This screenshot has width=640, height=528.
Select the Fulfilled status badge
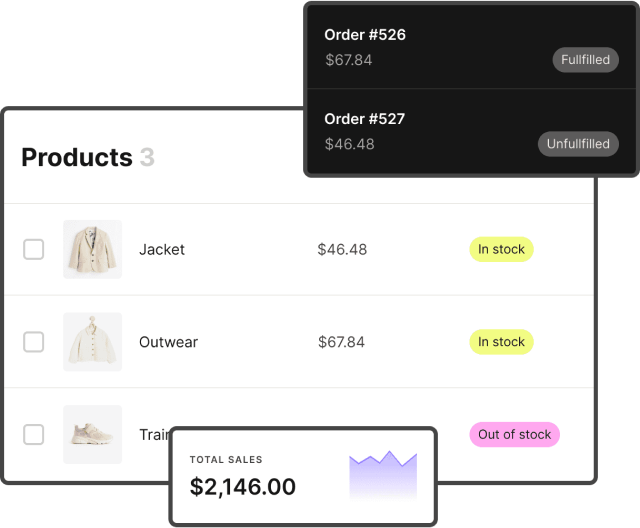click(585, 60)
